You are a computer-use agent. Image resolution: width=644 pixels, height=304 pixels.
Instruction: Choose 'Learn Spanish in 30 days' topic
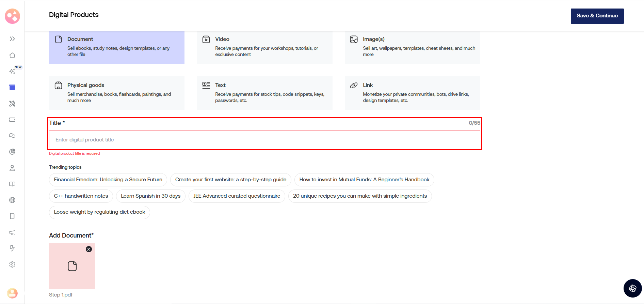150,196
